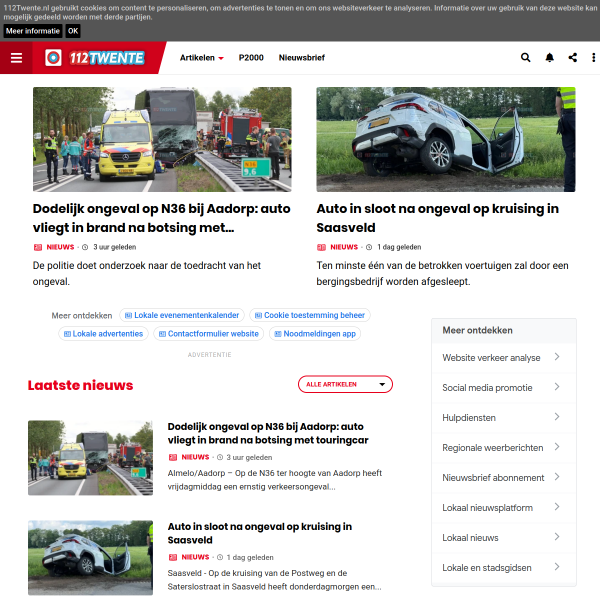
Task: Click the news icon beside '1 dag geleden' in the top Saasveld story
Action: pyautogui.click(x=321, y=247)
